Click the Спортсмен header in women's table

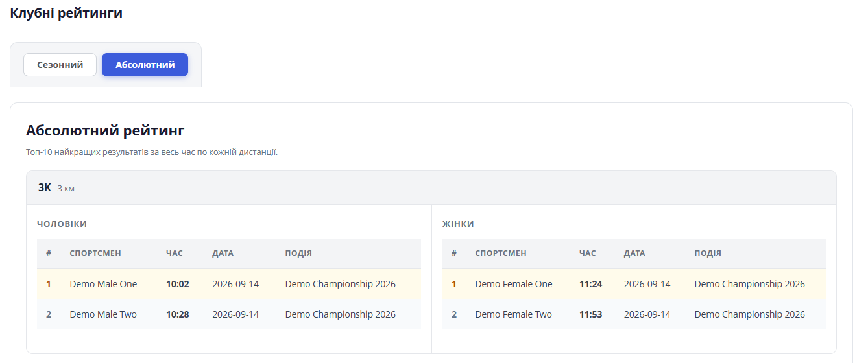(501, 253)
